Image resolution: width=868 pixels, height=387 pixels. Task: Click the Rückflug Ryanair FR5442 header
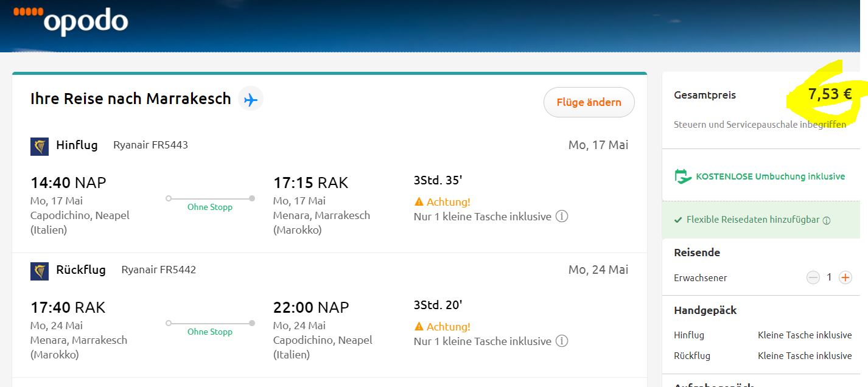126,270
